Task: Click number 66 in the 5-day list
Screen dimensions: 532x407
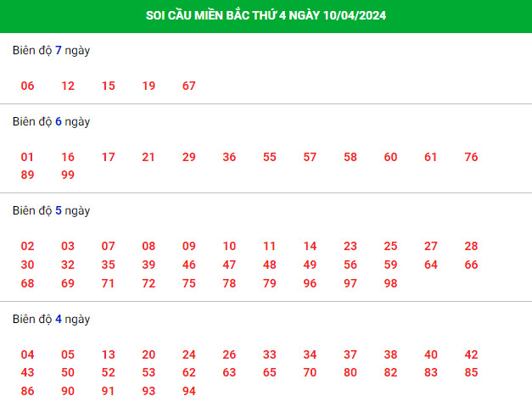Action: coord(471,265)
